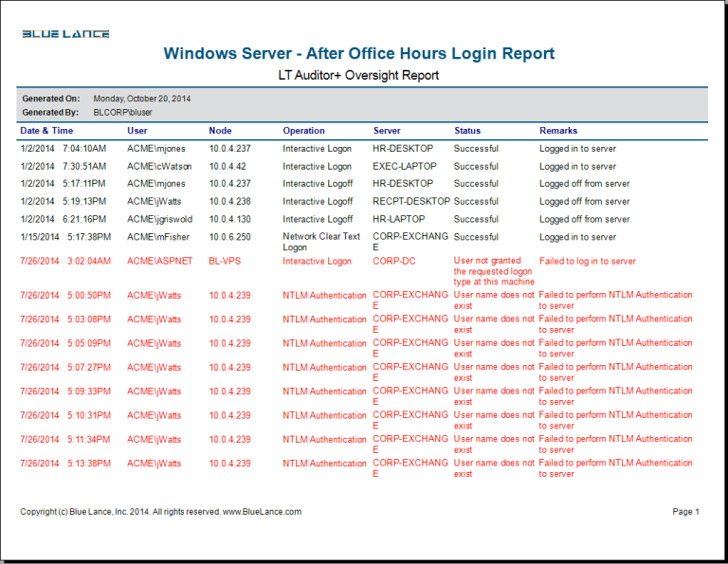The height and width of the screenshot is (564, 728).
Task: Click the report title heading
Action: 359,54
